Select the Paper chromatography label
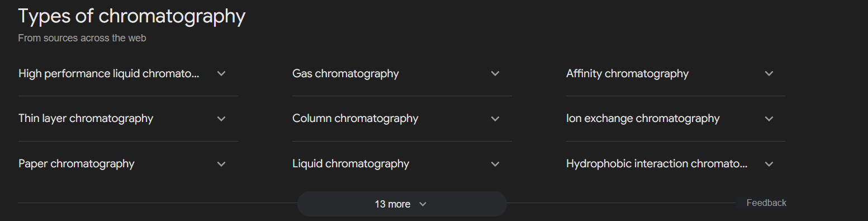The height and width of the screenshot is (221, 868). [x=77, y=164]
